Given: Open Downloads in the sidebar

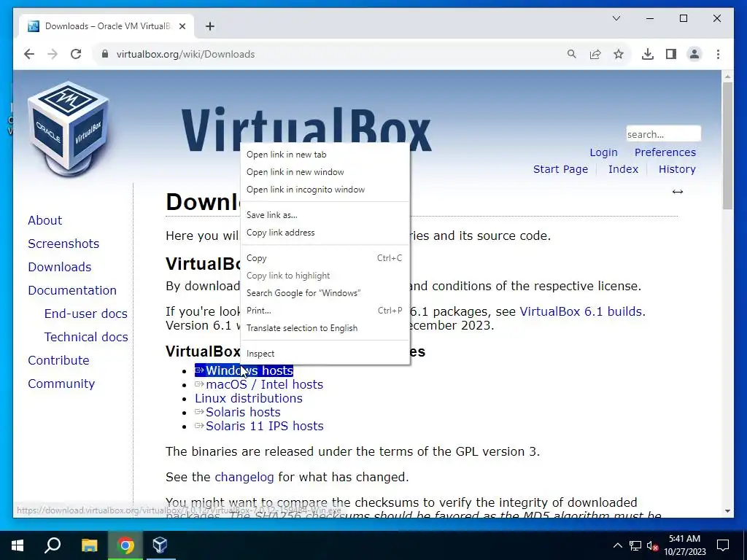Looking at the screenshot, I should coord(60,267).
